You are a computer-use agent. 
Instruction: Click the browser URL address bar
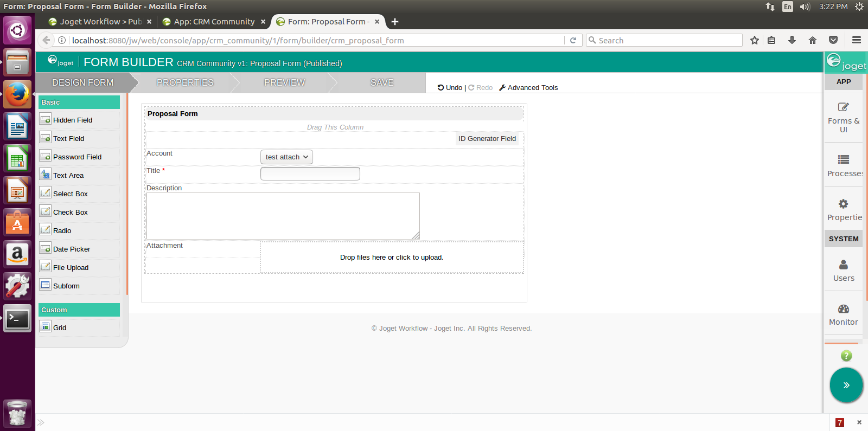pyautogui.click(x=317, y=40)
